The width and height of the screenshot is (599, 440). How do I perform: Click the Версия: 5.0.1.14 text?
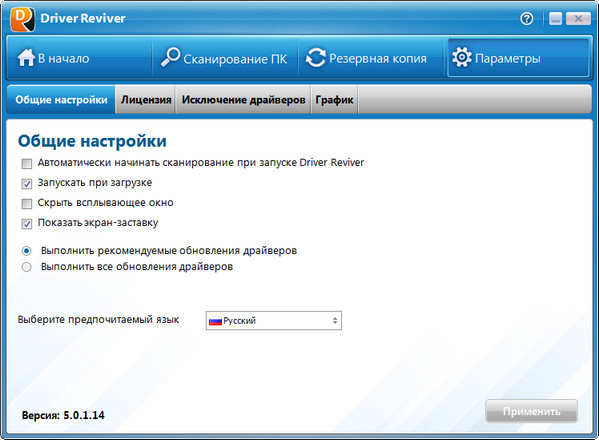pos(63,415)
